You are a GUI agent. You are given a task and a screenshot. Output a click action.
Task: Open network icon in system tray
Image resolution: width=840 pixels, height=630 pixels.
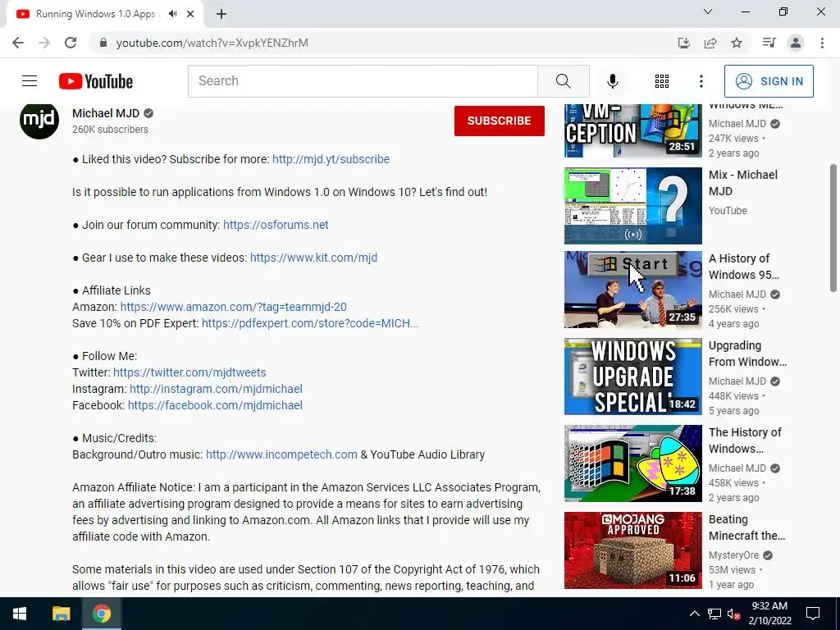(x=714, y=614)
